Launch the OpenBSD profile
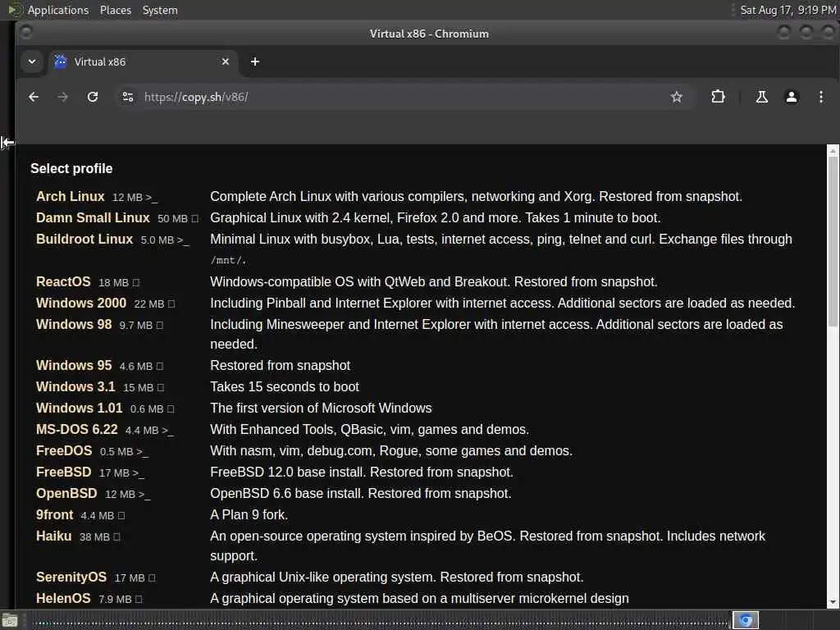This screenshot has height=630, width=840. [66, 494]
